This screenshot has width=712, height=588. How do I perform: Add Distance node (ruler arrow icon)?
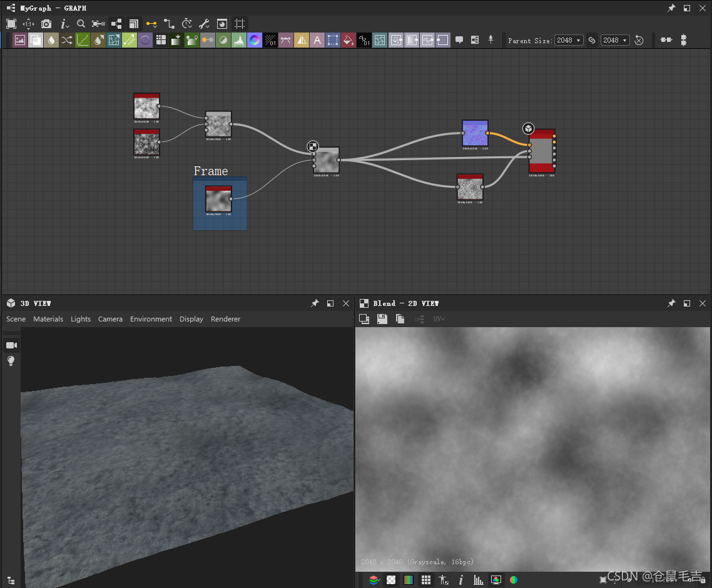pyautogui.click(x=130, y=40)
